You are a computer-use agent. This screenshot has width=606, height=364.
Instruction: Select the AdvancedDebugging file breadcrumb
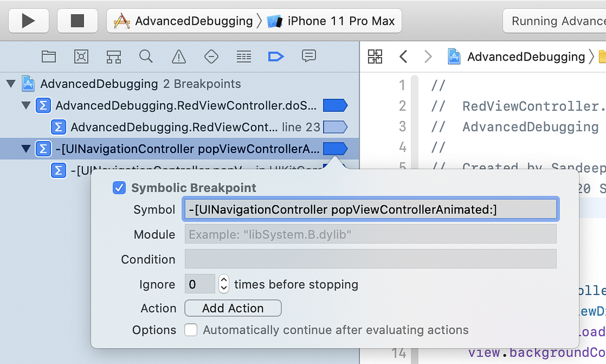524,57
